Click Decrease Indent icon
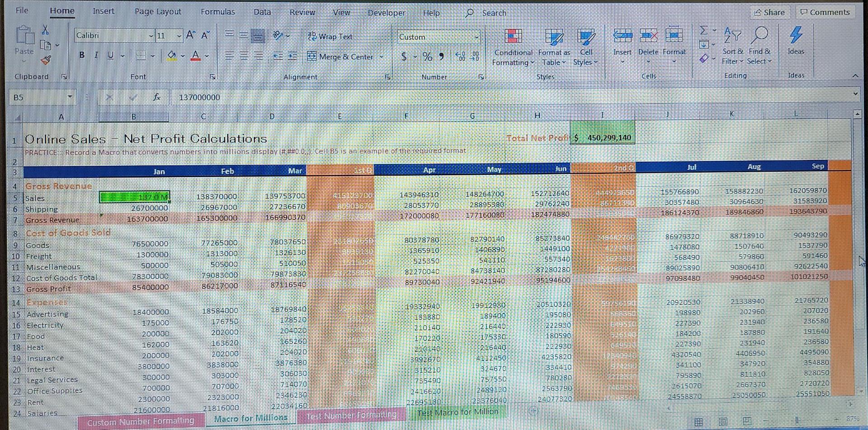Image resolution: width=868 pixels, height=430 pixels. pyautogui.click(x=278, y=56)
